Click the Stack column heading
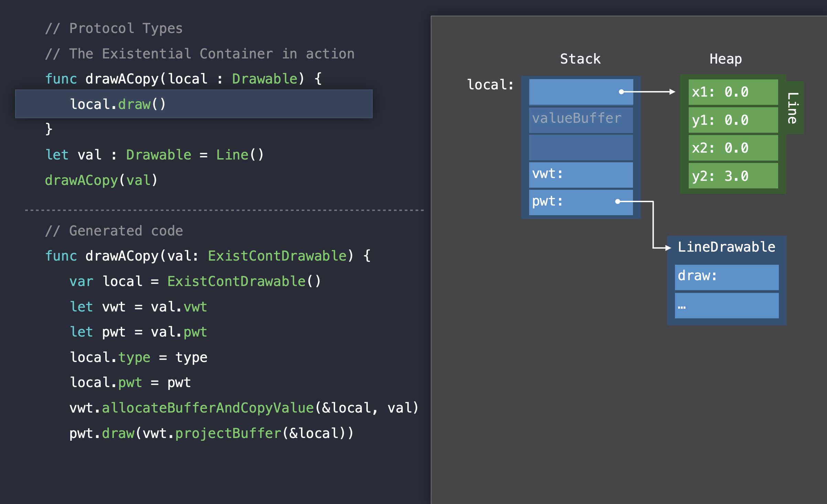 [580, 59]
